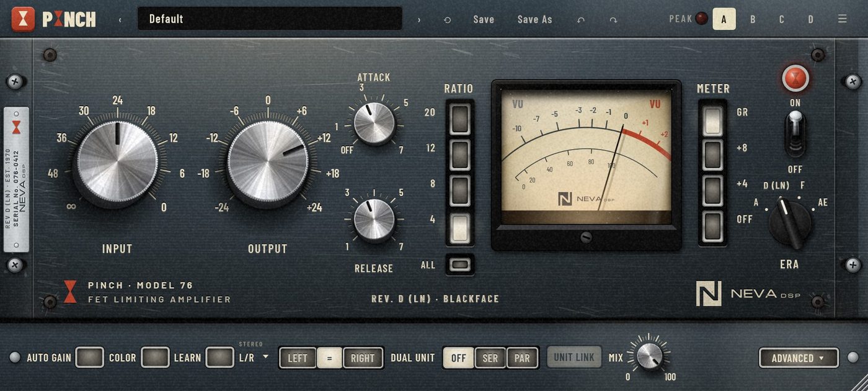Turn the ERA selector knob
This screenshot has height=391, width=868.
790,224
